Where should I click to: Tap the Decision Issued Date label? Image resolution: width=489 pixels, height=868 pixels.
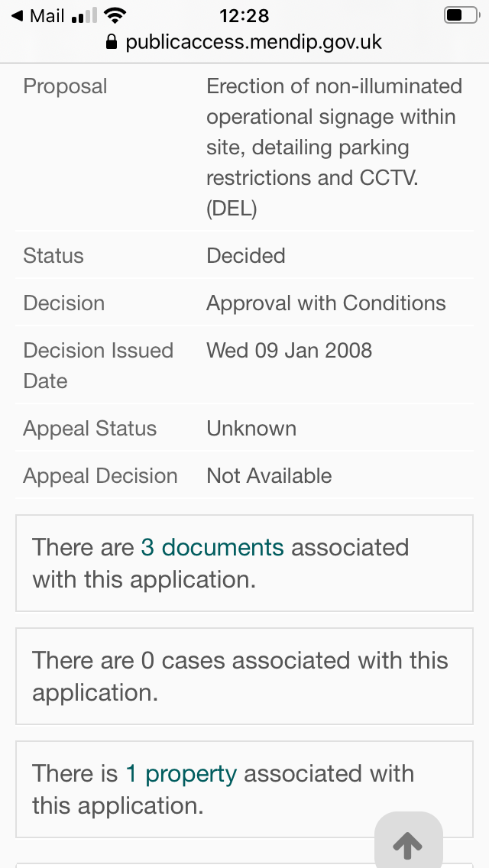98,366
